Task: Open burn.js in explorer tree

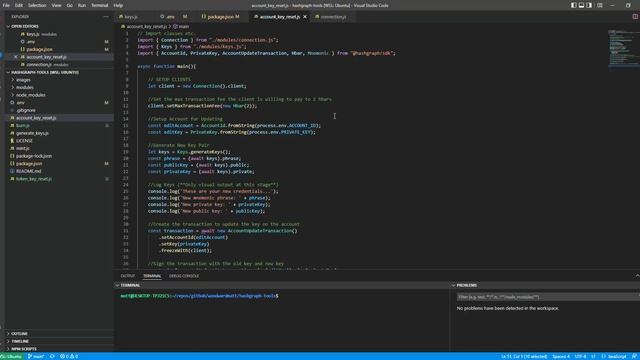Action: click(22, 126)
